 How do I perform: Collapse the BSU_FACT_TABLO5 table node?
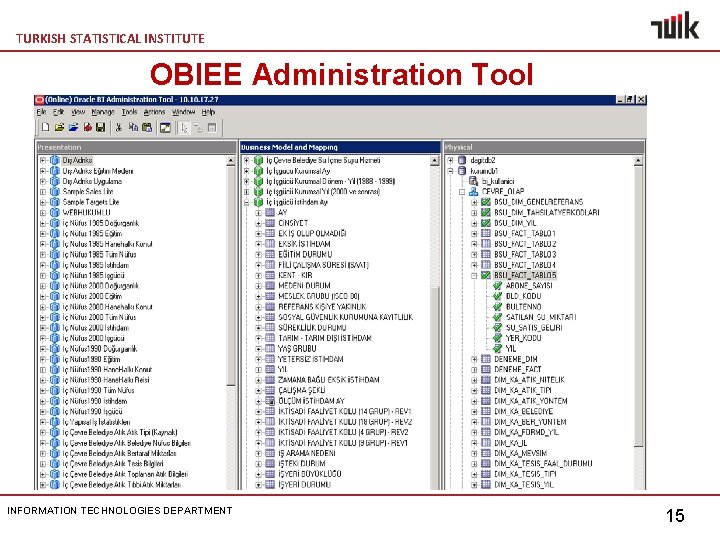click(474, 276)
